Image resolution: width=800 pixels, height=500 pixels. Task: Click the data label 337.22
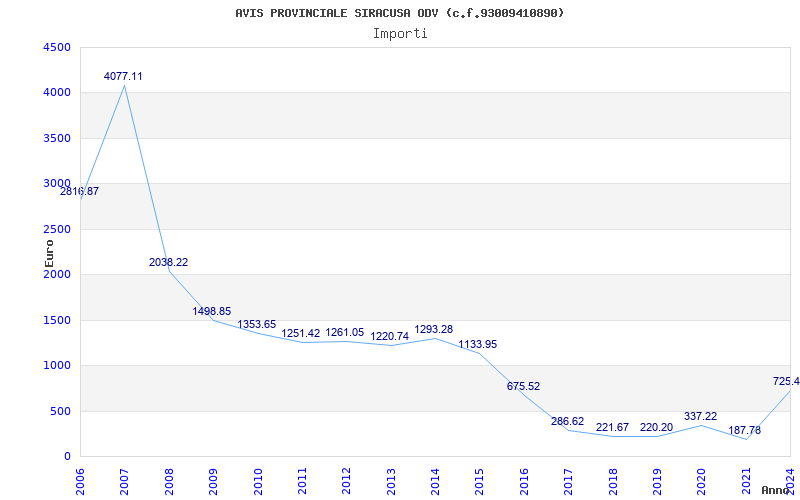click(x=701, y=416)
